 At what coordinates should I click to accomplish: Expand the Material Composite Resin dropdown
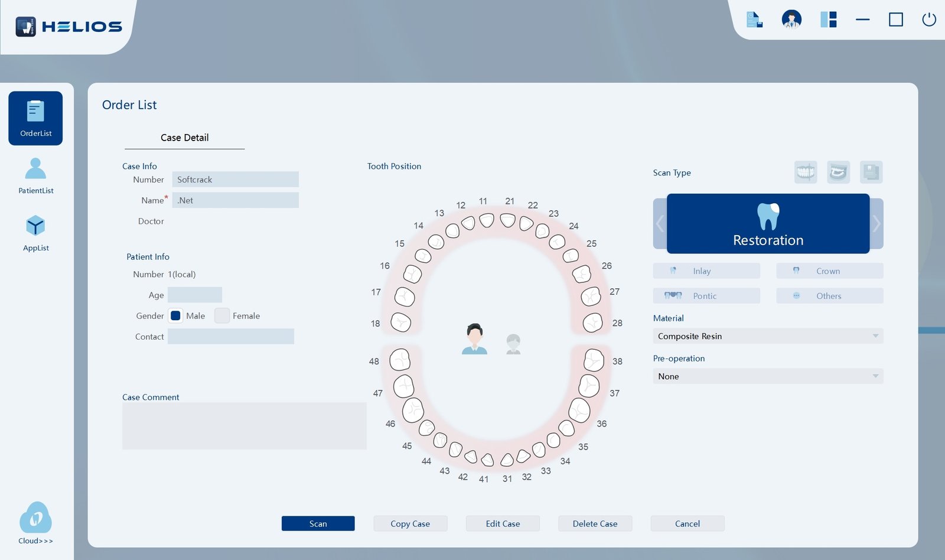(x=768, y=336)
